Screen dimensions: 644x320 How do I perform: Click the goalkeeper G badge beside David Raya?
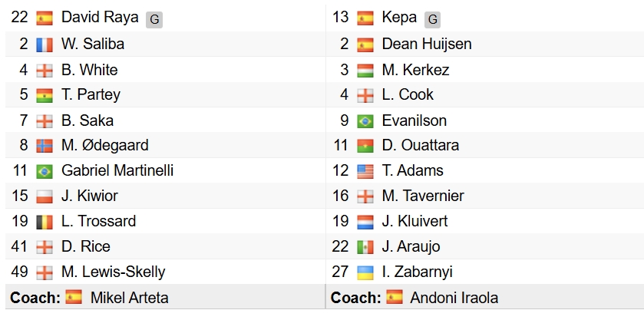(154, 20)
